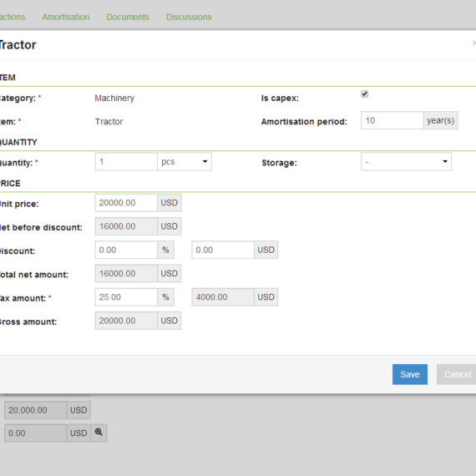Close the Tractor dialog with the X icon
Image resolution: width=476 pixels, height=476 pixels.
(x=473, y=43)
